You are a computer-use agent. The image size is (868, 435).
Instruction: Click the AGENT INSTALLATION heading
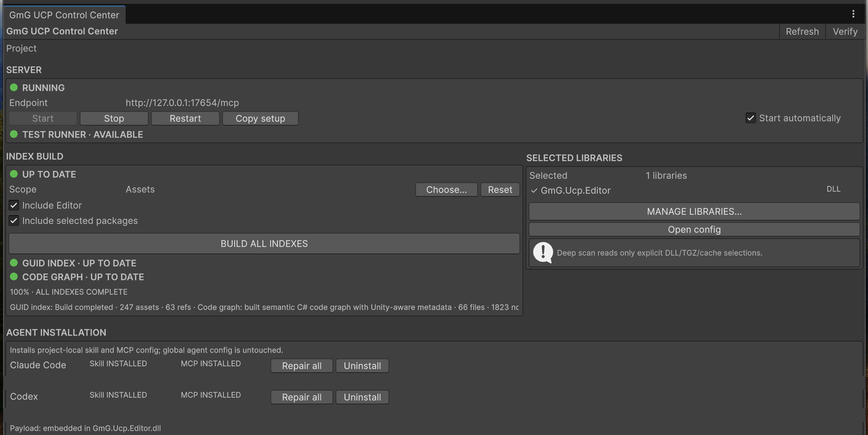click(x=56, y=333)
